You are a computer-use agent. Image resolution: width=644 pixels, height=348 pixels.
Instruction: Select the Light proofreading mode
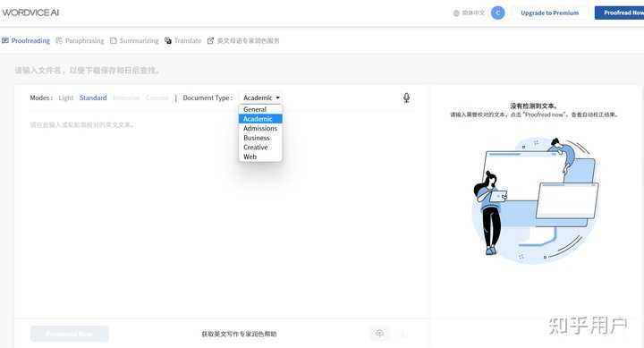click(65, 98)
